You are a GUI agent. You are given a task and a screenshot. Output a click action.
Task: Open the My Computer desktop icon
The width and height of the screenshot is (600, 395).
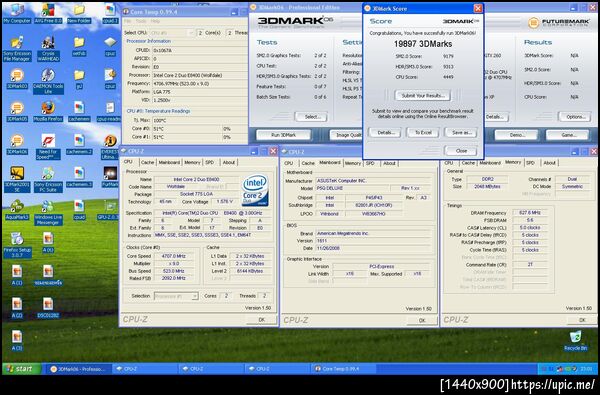17,13
